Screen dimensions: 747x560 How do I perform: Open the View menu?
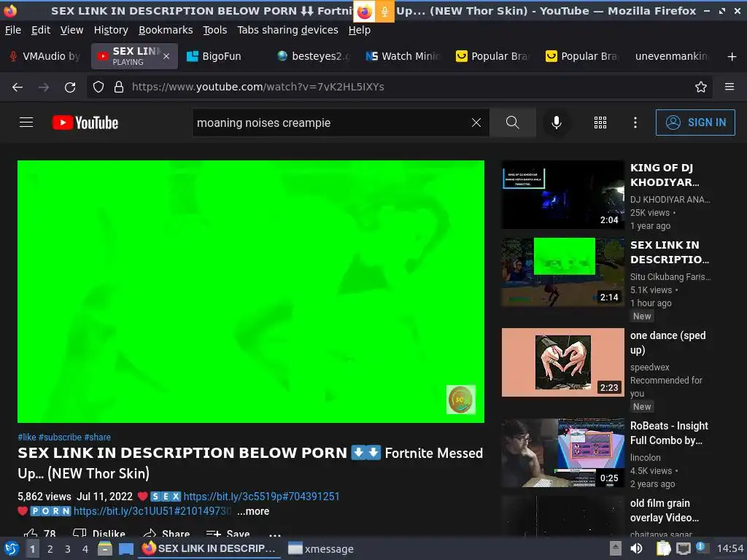tap(72, 30)
